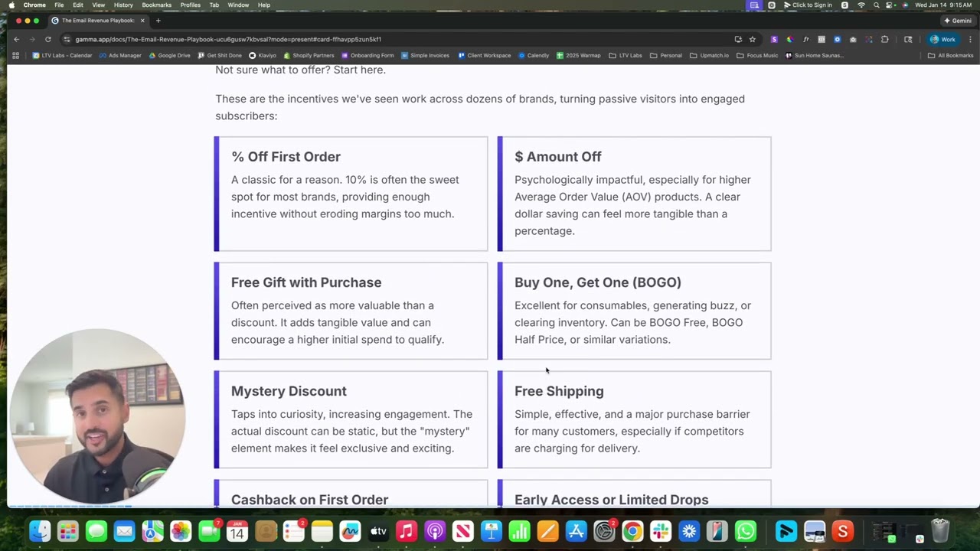Image resolution: width=980 pixels, height=551 pixels.
Task: Open Klaviyo bookmark
Action: pos(263,55)
